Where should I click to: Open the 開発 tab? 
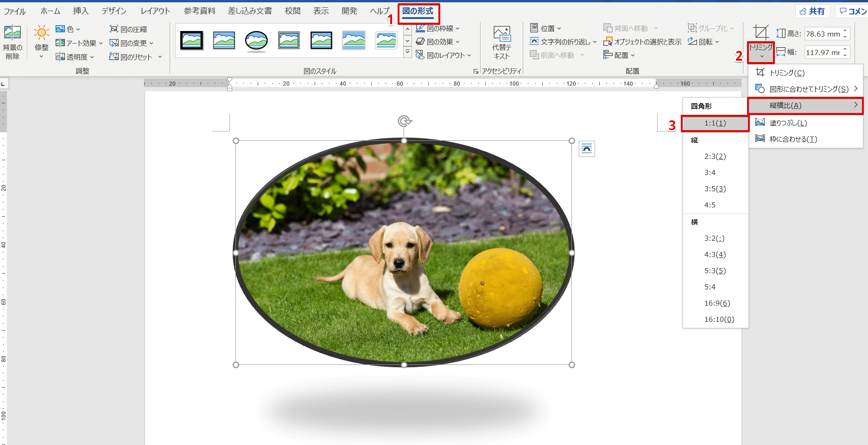click(x=349, y=11)
